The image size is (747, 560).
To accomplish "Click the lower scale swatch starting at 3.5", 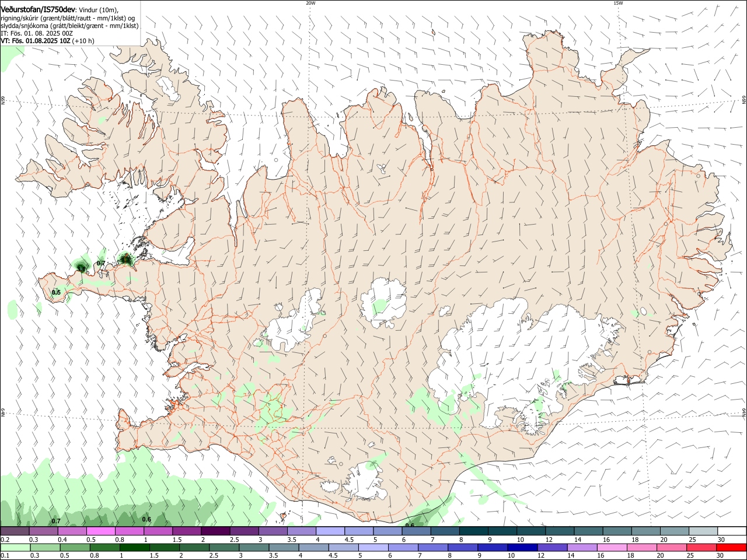I will (284, 548).
